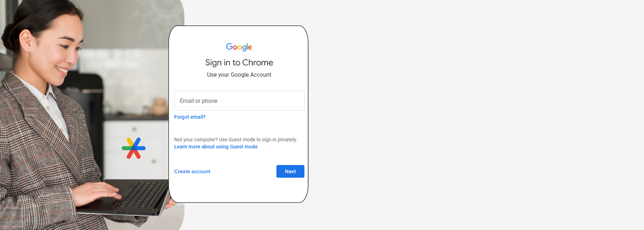The width and height of the screenshot is (644, 230).
Task: Click the red 'e' ending the Google wordmark
Action: pyautogui.click(x=250, y=48)
